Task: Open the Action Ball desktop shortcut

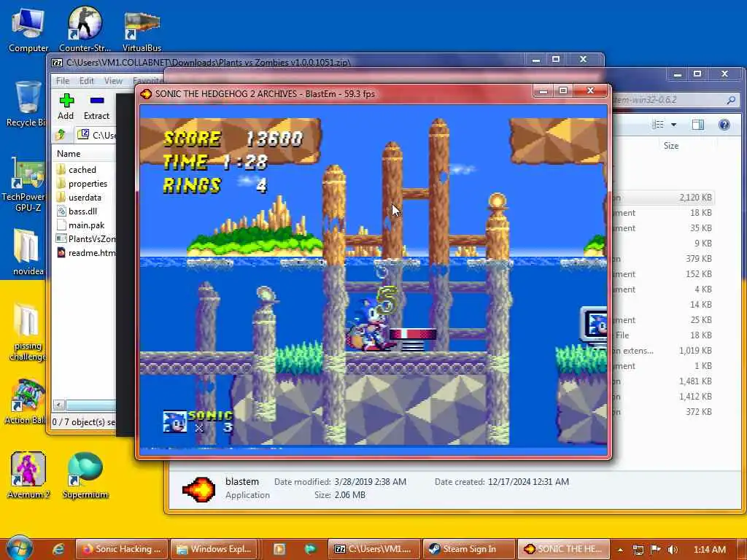Action: coord(26,402)
